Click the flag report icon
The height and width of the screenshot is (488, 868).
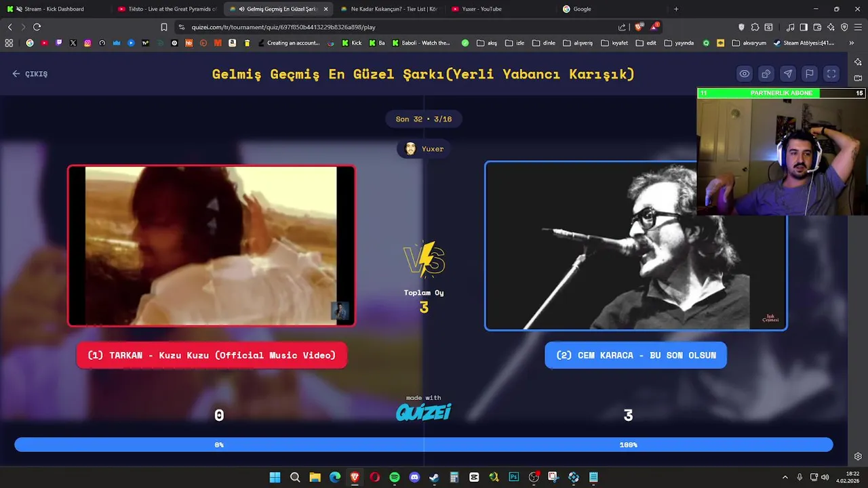coord(810,74)
